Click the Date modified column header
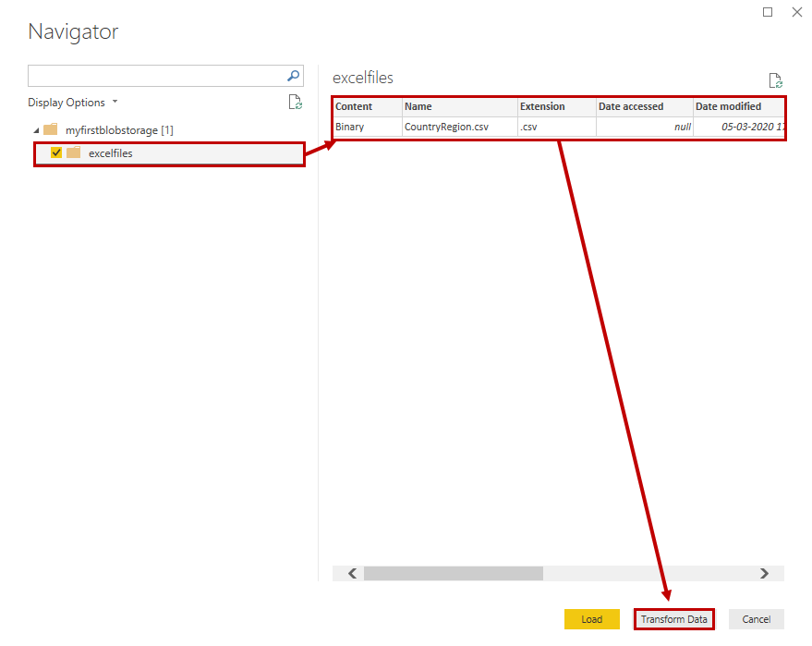812x646 pixels. pos(739,106)
